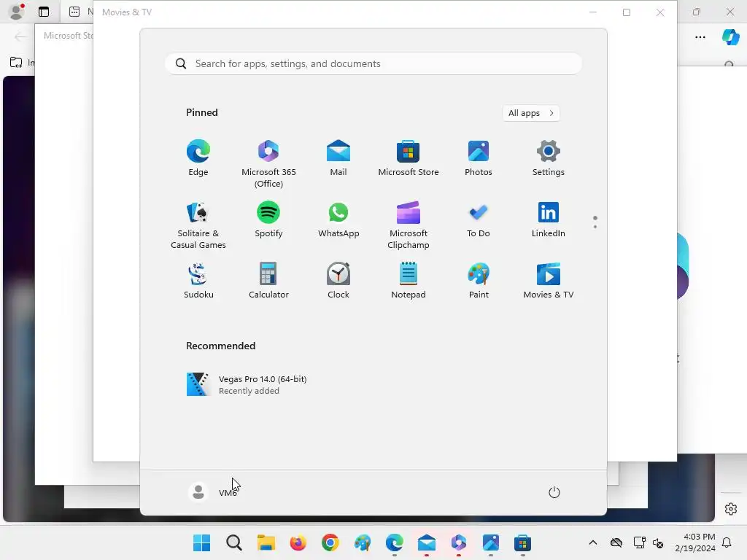Open Edge from pinned apps
The image size is (747, 560).
click(198, 158)
